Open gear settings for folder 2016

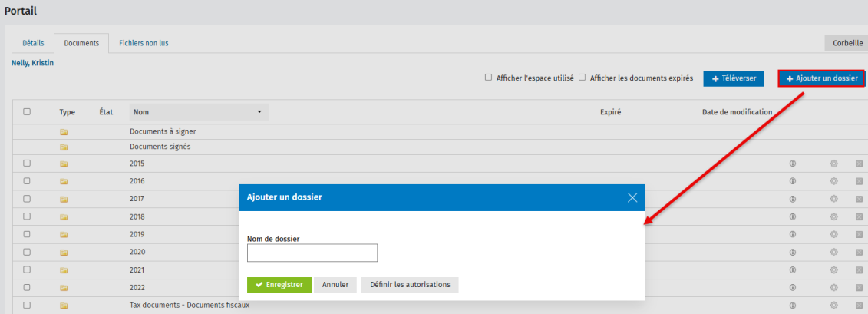tap(833, 181)
